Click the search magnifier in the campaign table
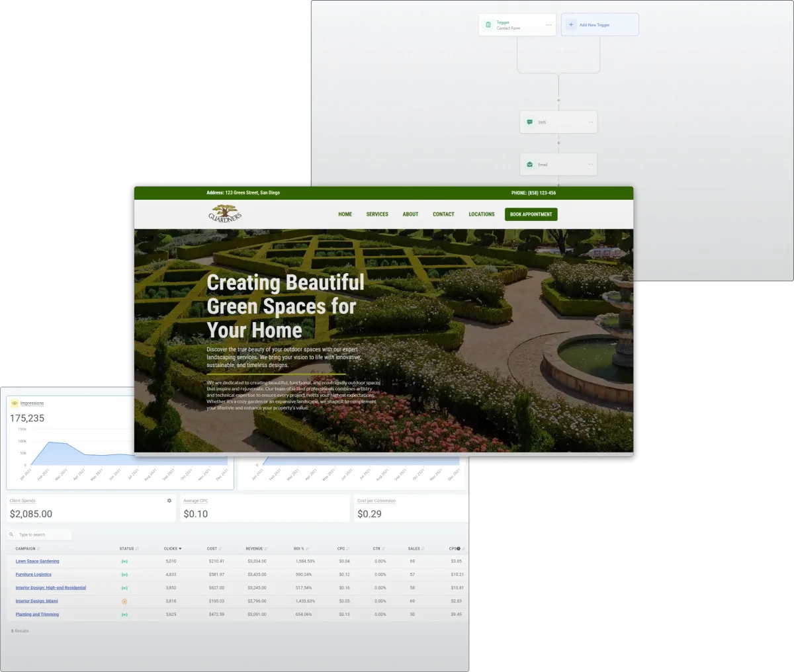Screen dimensions: 794x672 pos(11,534)
